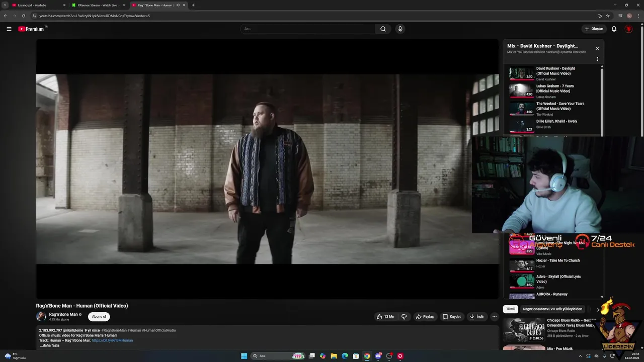Save video using Kaydet button
Screen dimensions: 644x362
pos(452,317)
